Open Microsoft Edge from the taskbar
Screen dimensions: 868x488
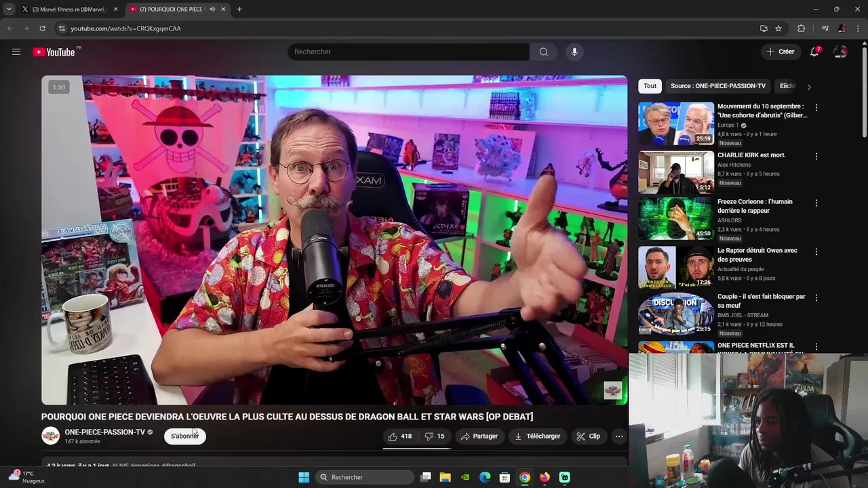click(485, 477)
